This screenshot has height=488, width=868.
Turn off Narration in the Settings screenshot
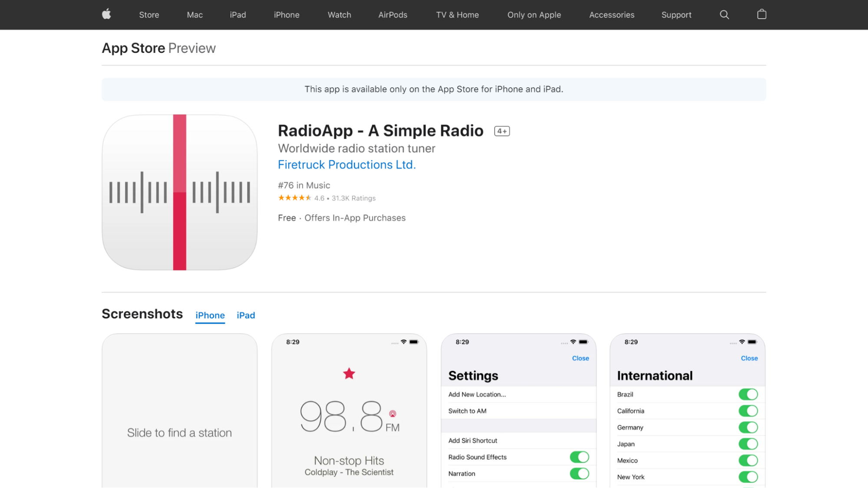pyautogui.click(x=580, y=473)
